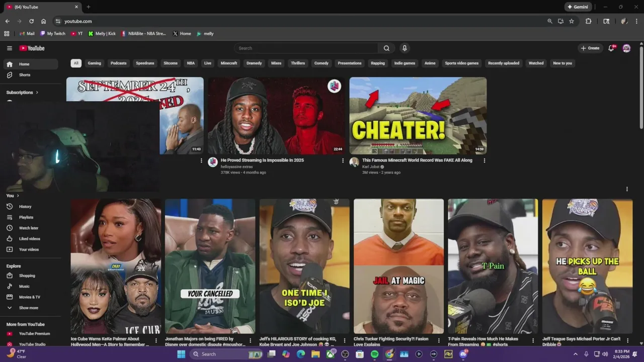Open Windows Start menu
Screen dimensions: 644x362
point(181,354)
